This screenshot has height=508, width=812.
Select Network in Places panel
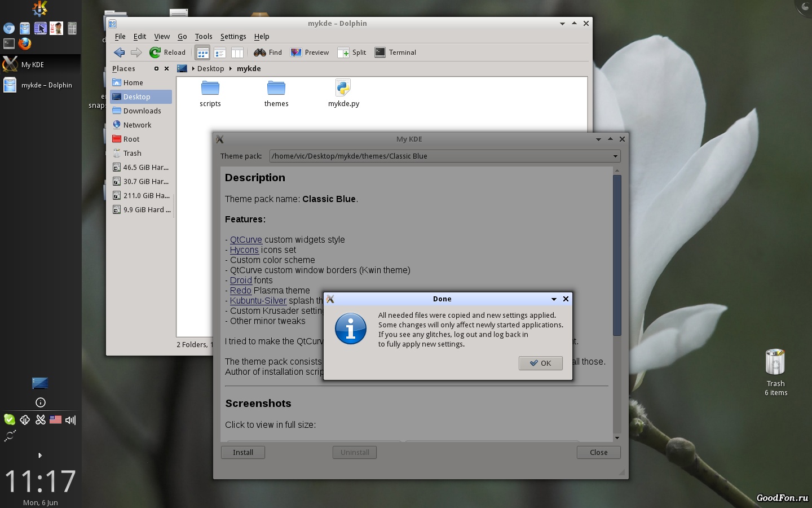[141, 125]
